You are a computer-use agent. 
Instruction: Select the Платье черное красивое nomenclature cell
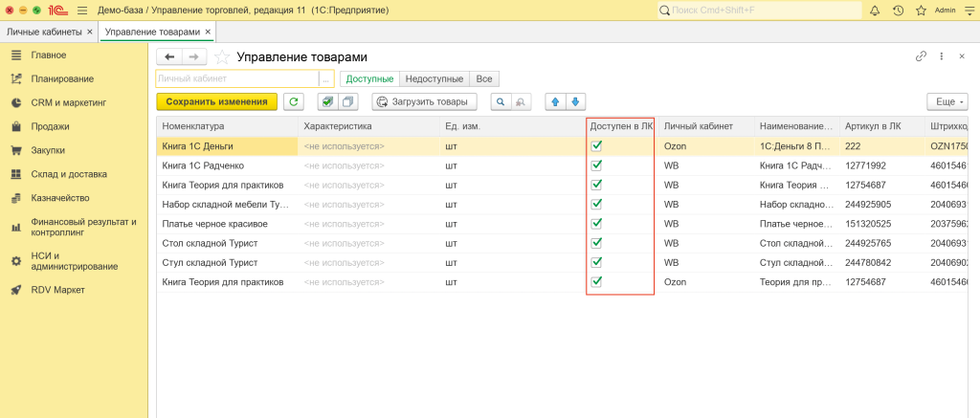[x=227, y=223]
